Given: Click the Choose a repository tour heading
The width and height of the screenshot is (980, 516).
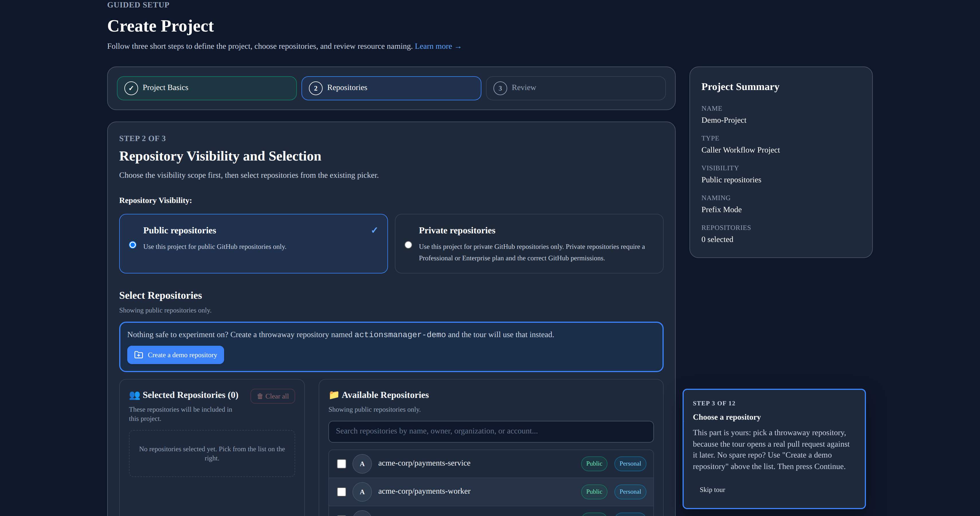Looking at the screenshot, I should pos(727,417).
